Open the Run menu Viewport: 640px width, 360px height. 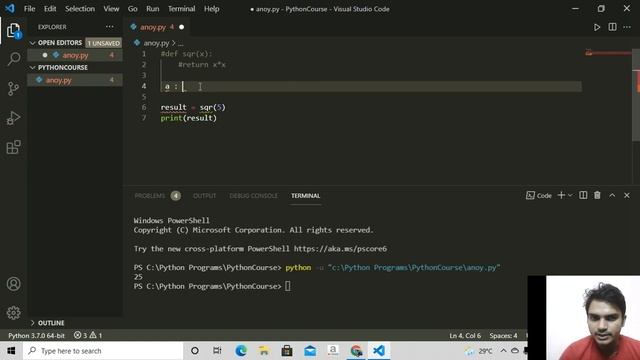pyautogui.click(x=153, y=9)
